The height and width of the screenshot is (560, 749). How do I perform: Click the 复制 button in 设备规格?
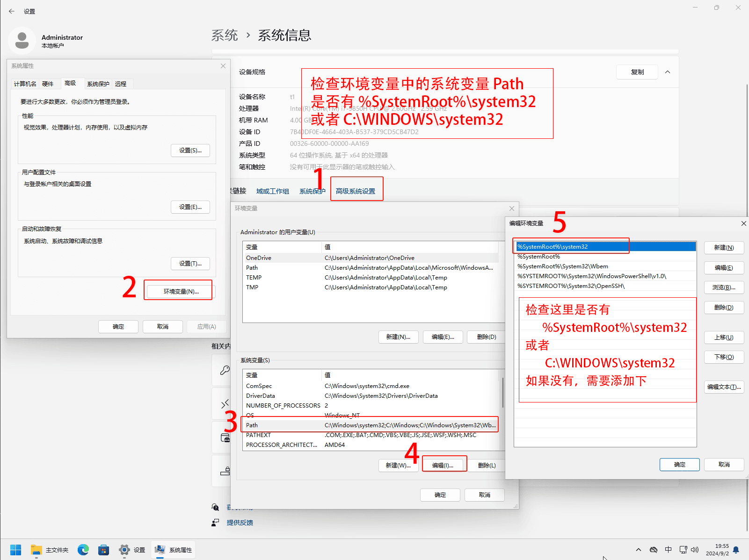pos(637,72)
